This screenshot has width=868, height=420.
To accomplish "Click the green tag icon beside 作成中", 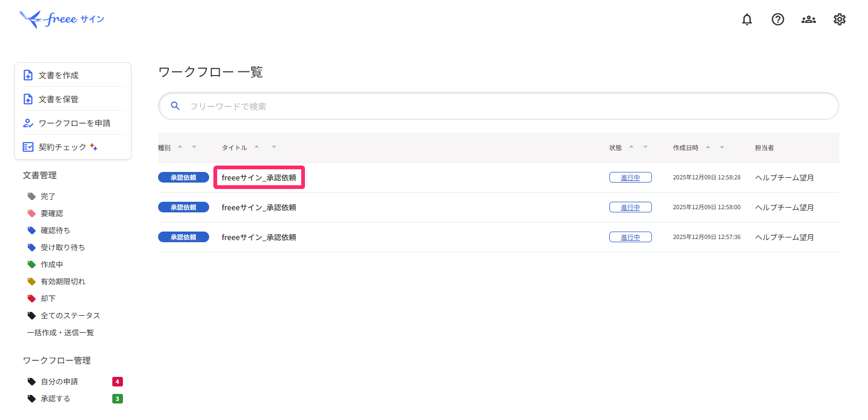I will [31, 265].
